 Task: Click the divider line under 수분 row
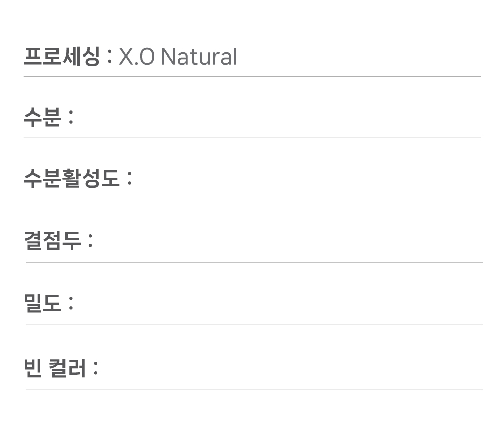point(252,137)
